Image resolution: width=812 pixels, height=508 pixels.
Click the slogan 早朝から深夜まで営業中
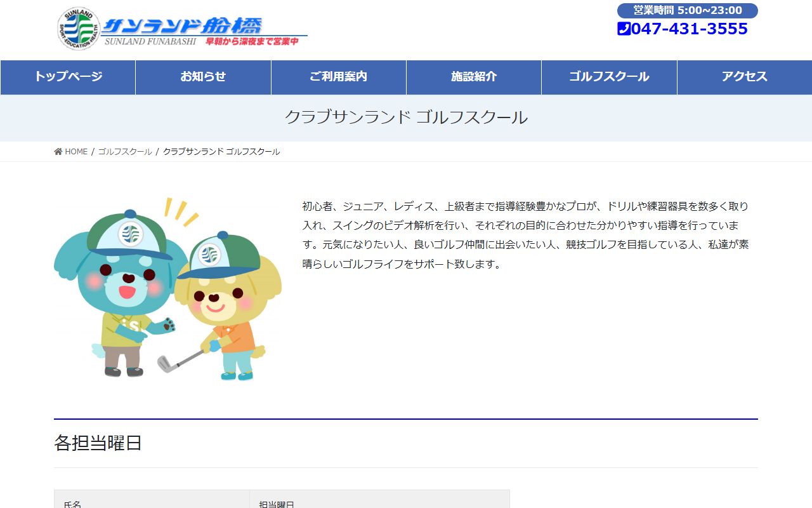coord(252,42)
